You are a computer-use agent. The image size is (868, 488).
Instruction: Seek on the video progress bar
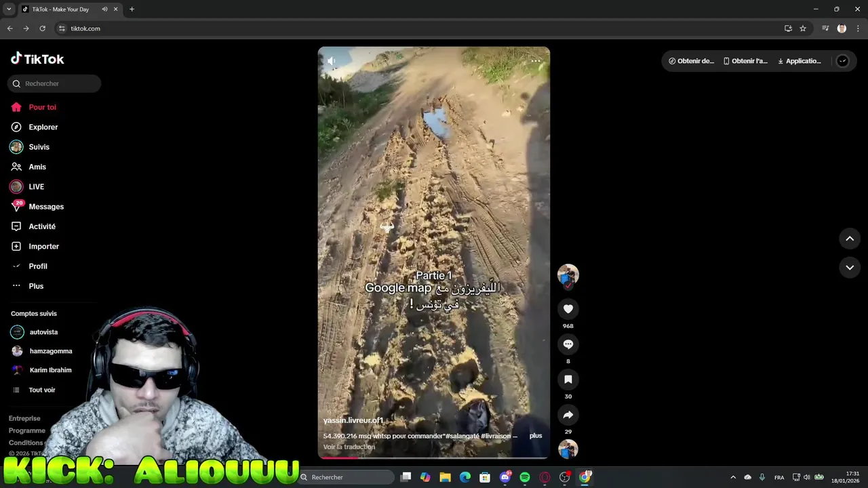pos(434,457)
